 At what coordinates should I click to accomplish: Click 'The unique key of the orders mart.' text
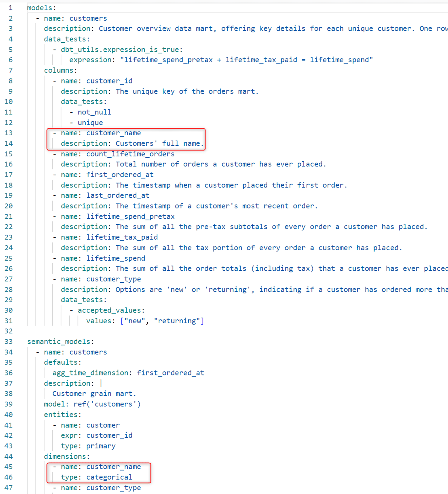[x=187, y=91]
